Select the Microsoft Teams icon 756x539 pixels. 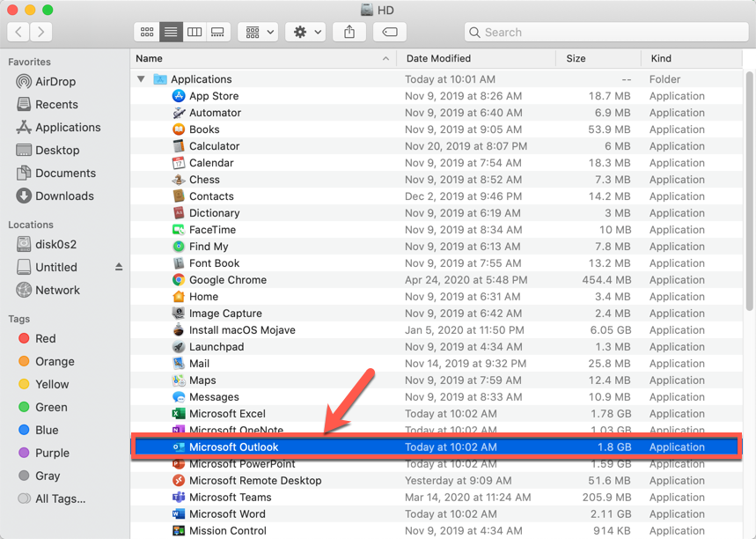[179, 498]
